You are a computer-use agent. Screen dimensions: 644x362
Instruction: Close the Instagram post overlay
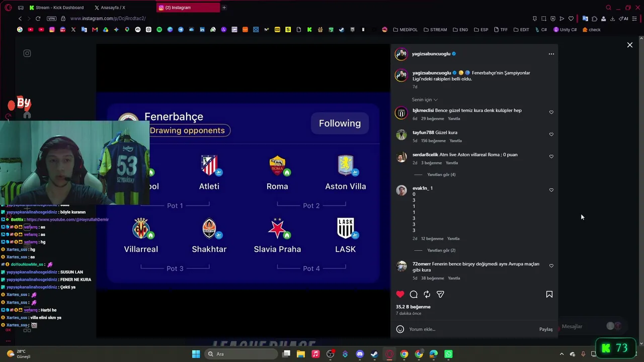point(630,45)
